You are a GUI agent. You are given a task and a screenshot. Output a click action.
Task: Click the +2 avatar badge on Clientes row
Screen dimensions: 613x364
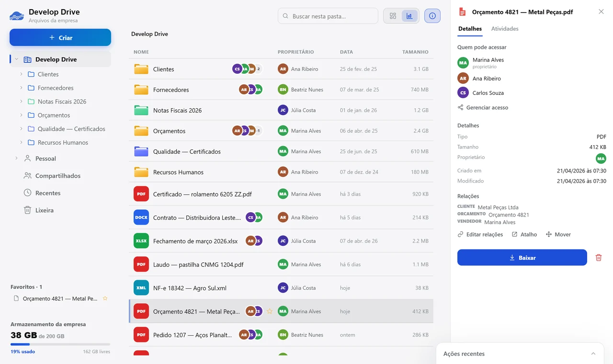pos(258,69)
